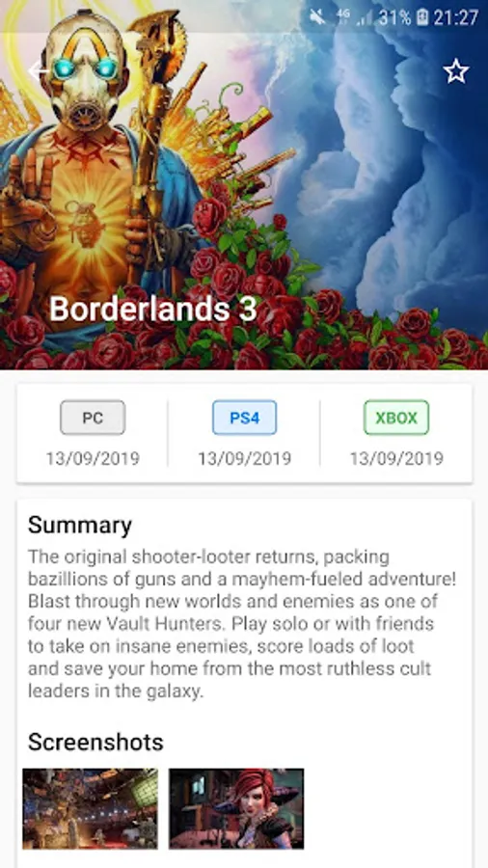Select the XBOX platform badge

pyautogui.click(x=396, y=418)
